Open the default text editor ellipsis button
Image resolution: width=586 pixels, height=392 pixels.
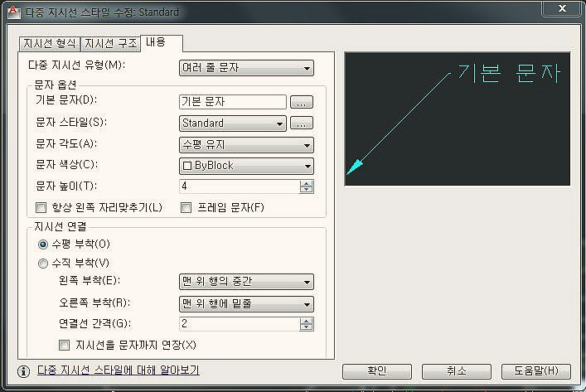pyautogui.click(x=302, y=102)
